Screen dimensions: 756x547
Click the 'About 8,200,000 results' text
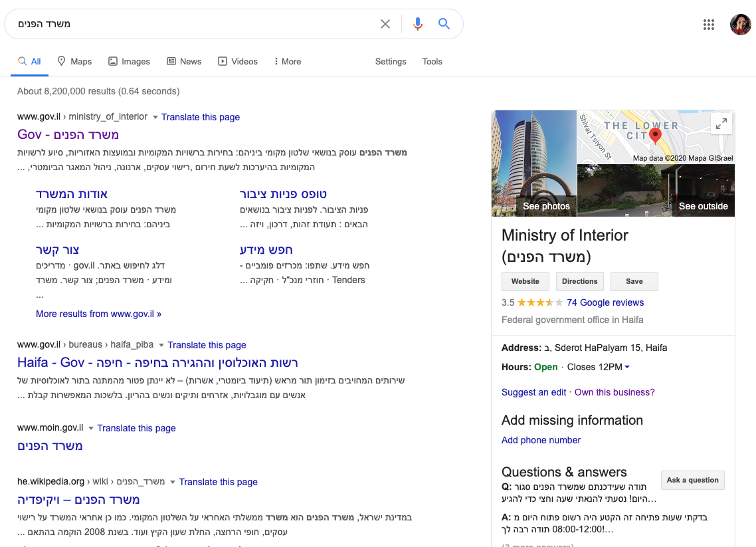[98, 91]
